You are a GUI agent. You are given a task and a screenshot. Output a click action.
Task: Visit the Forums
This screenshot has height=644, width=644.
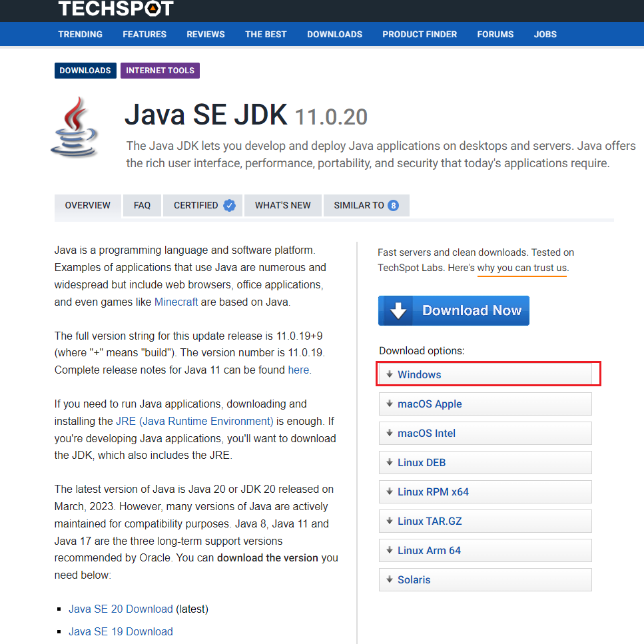495,35
